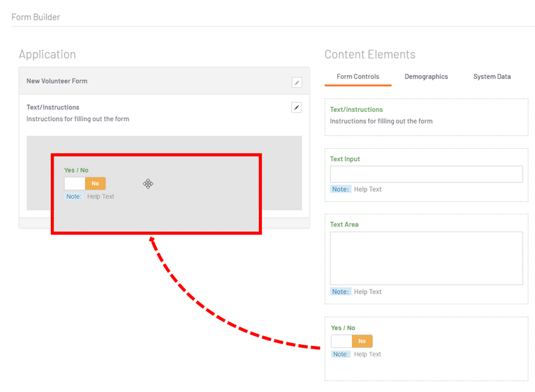The height and width of the screenshot is (392, 535).
Task: Click inside the Text Input field
Action: click(426, 174)
